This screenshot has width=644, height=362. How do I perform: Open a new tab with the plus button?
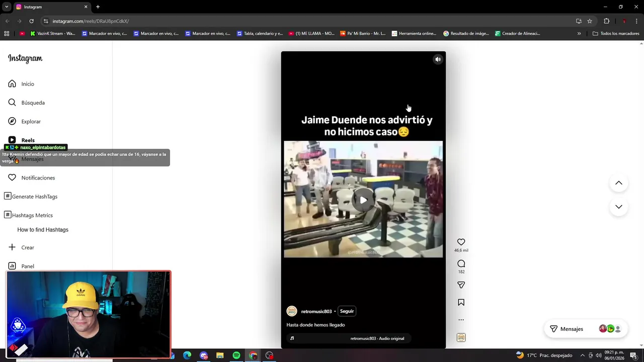98,7
